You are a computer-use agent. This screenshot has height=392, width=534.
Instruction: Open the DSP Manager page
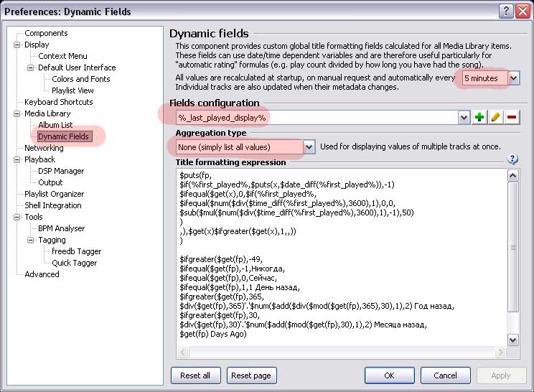click(61, 171)
